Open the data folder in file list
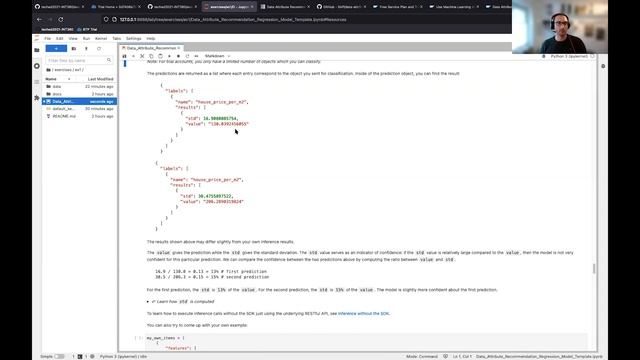This screenshot has width=640, height=360. point(80,87)
